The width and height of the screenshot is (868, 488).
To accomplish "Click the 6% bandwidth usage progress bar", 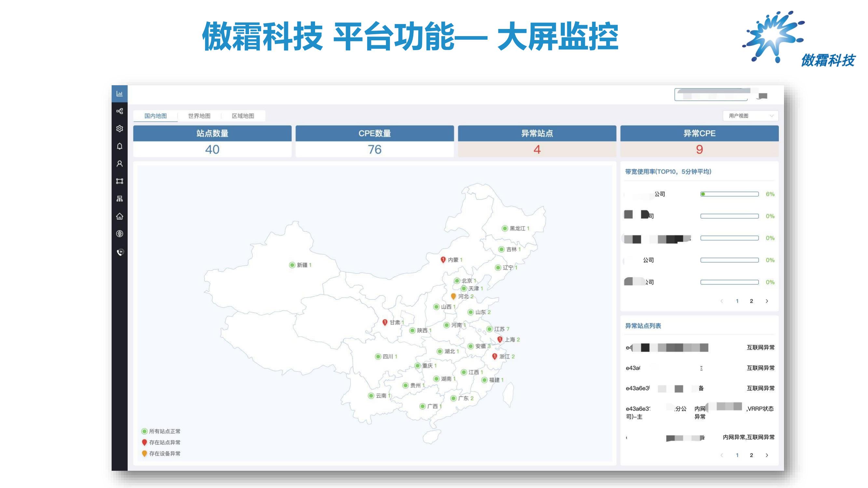I will click(x=729, y=194).
